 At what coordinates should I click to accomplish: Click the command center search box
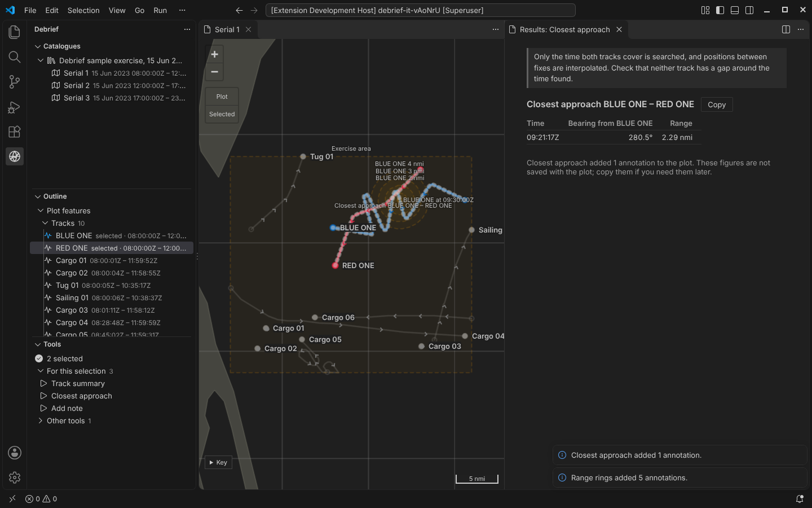coord(420,10)
